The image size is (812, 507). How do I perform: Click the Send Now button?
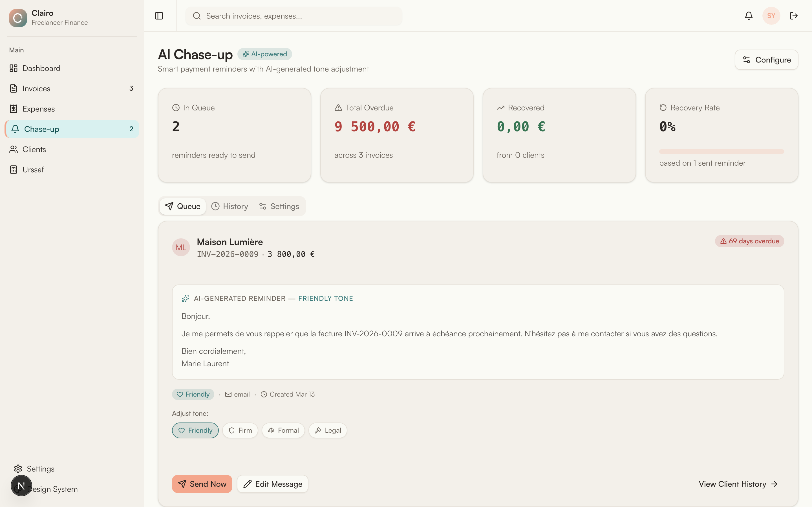(x=202, y=484)
